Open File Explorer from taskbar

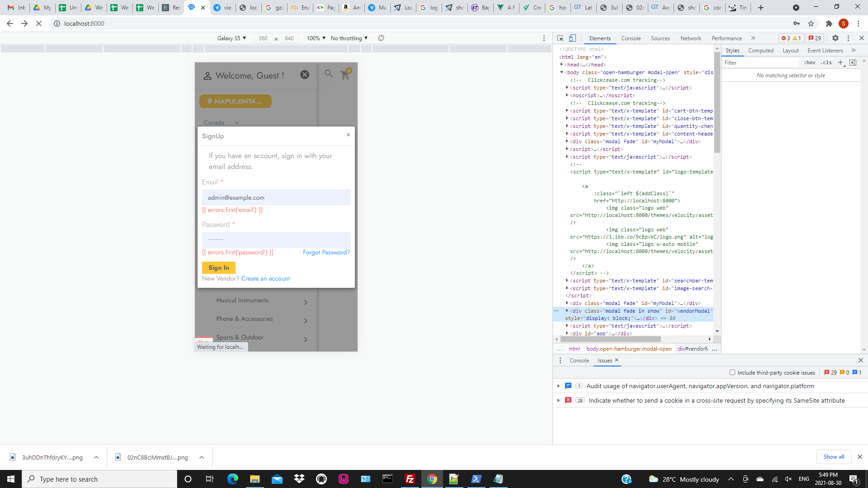[x=255, y=479]
